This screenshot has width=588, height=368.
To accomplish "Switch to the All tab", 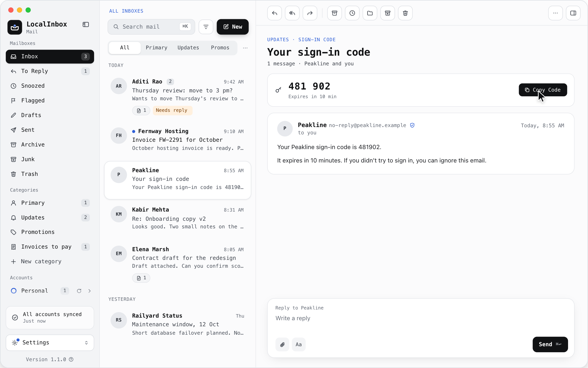I will click(125, 48).
